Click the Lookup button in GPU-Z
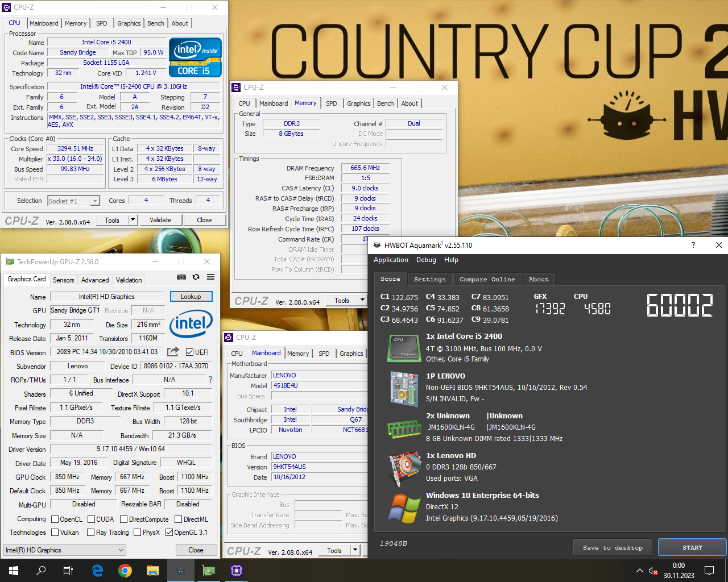 click(x=191, y=297)
